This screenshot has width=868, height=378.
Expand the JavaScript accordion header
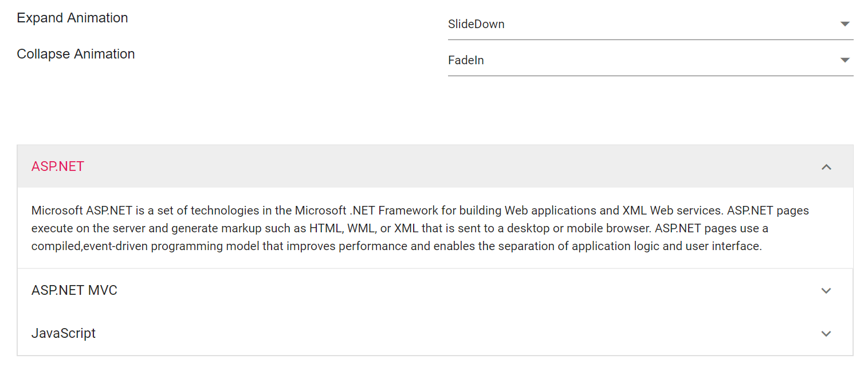point(64,333)
